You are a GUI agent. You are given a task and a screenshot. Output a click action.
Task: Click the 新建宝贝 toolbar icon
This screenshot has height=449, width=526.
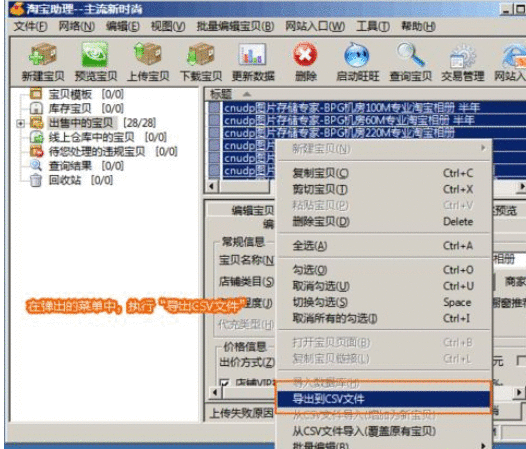click(43, 62)
